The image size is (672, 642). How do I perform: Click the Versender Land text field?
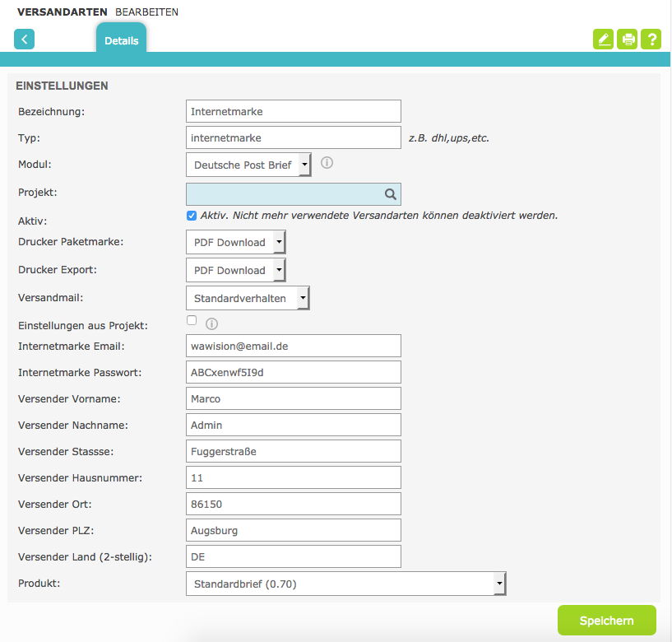(294, 556)
